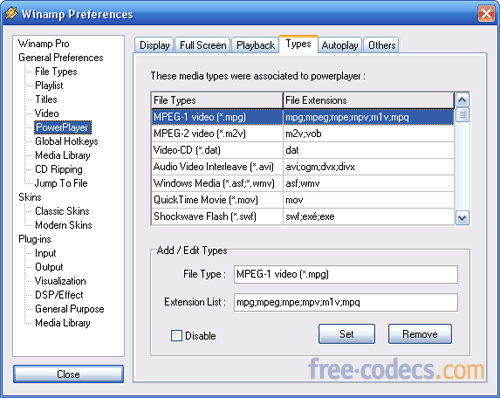500x398 pixels.
Task: Open the Autoplay tab
Action: pyautogui.click(x=340, y=45)
